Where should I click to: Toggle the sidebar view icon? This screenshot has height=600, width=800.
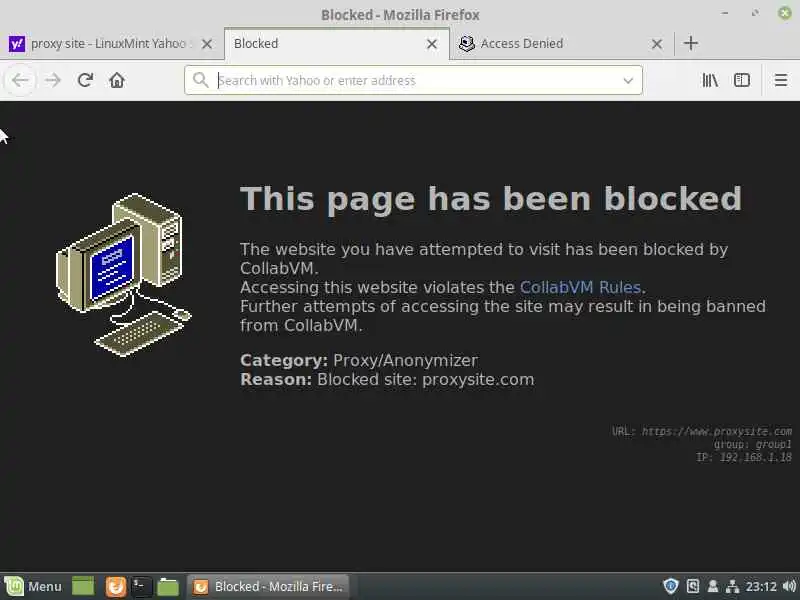point(742,80)
